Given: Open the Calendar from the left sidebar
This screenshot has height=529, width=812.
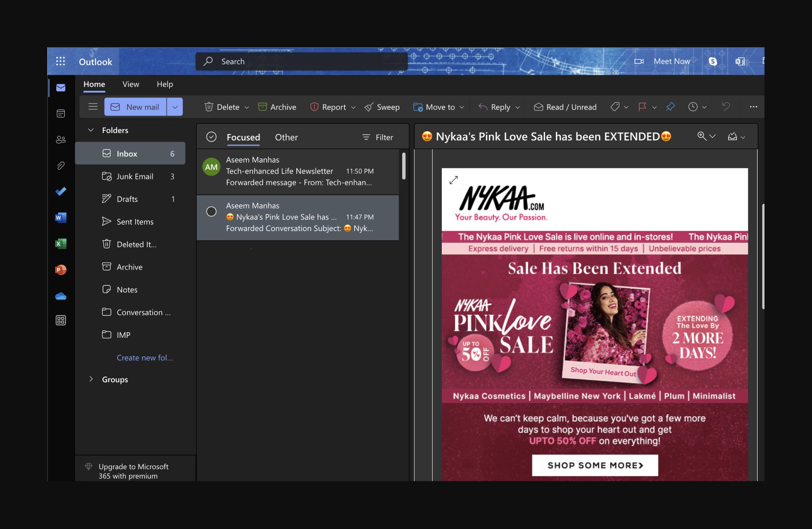Looking at the screenshot, I should 61,113.
